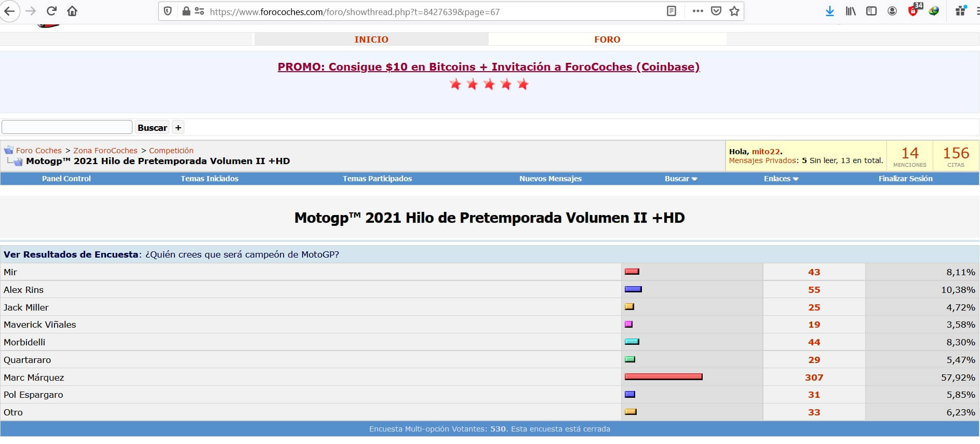Viewport: 980px width, 444px height.
Task: Click Finalizar Sesión to log out
Action: (906, 179)
